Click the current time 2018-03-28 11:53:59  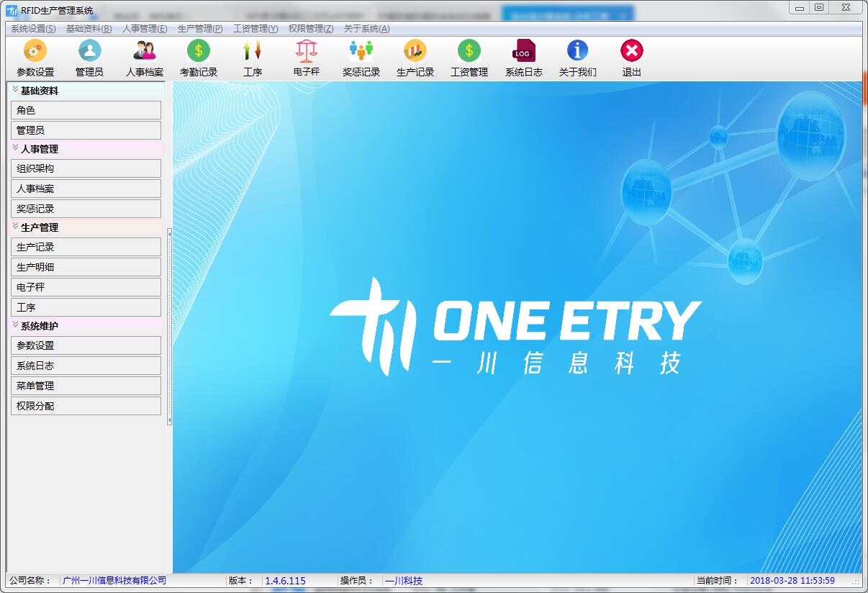coord(792,581)
